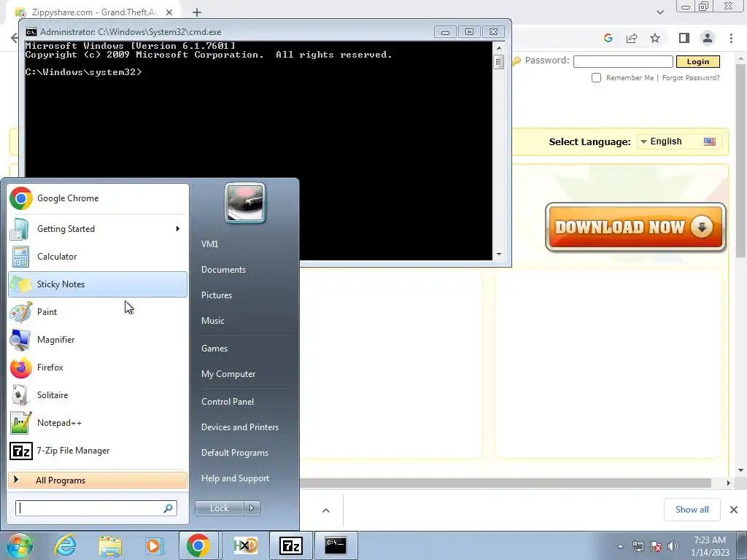Click the user account picture in Start menu
This screenshot has width=747, height=560.
(x=245, y=203)
